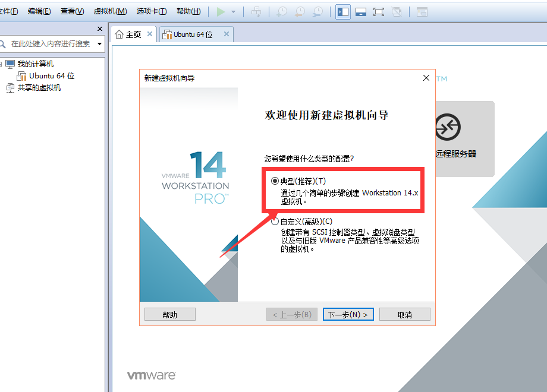The height and width of the screenshot is (392, 547).
Task: Revert to snapshot using the toolbar icon
Action: point(300,12)
